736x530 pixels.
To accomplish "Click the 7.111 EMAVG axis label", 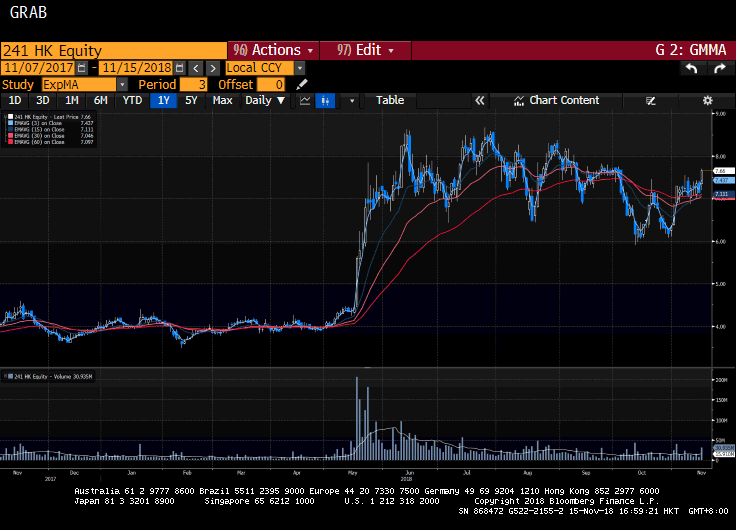I will click(722, 194).
